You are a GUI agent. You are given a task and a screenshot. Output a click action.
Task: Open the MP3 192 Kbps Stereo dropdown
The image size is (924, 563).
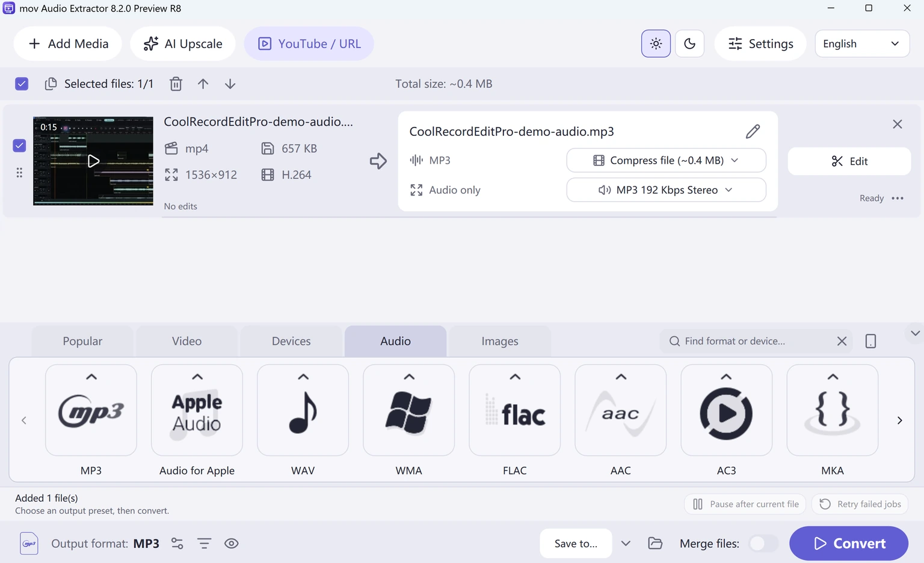[666, 189]
